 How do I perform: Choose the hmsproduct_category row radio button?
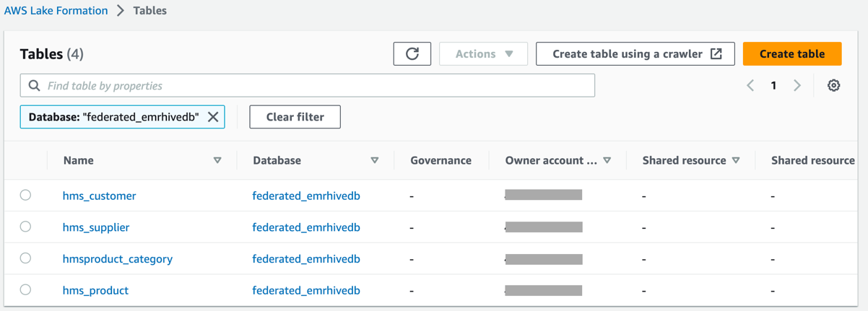[26, 258]
